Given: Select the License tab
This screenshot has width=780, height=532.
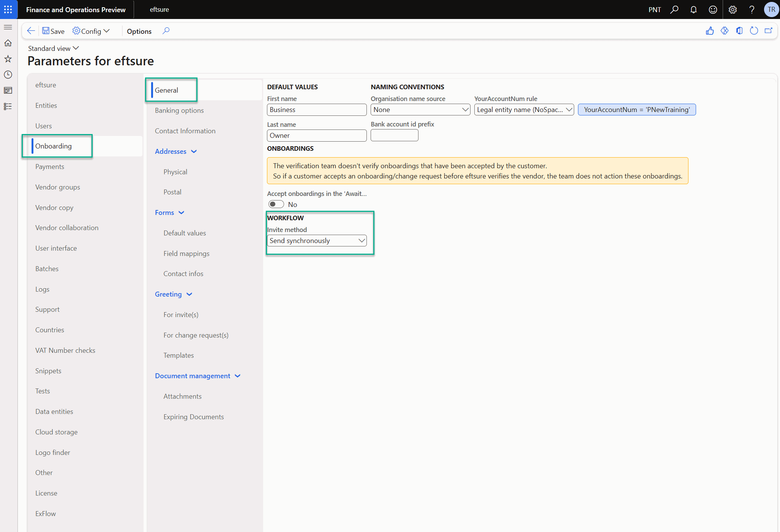Looking at the screenshot, I should coord(46,493).
